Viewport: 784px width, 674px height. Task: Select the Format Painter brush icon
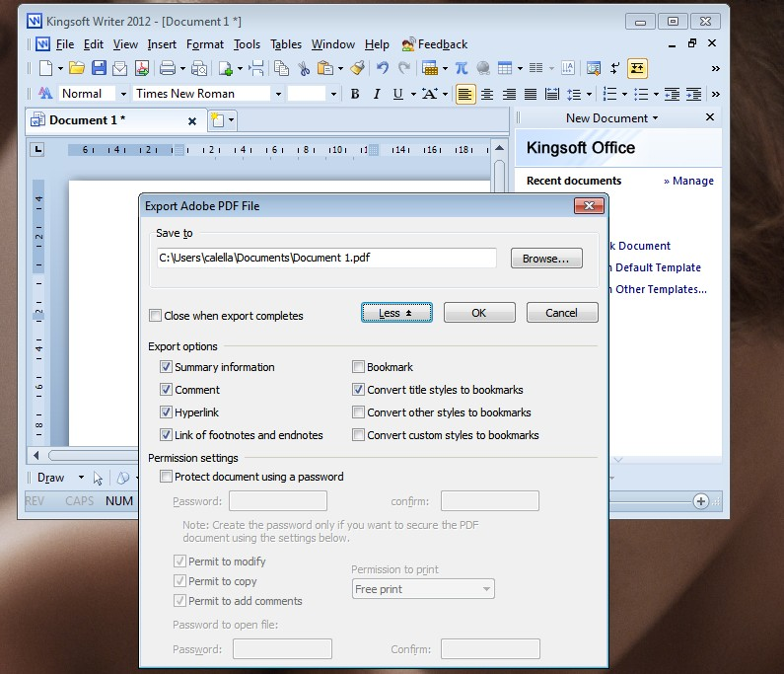tap(357, 68)
